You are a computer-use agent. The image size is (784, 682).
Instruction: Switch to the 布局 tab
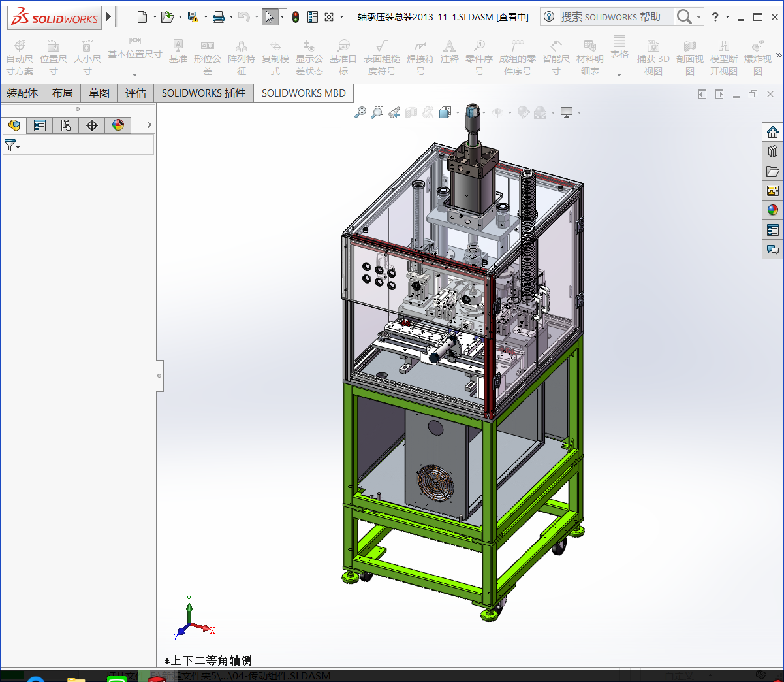click(x=63, y=93)
